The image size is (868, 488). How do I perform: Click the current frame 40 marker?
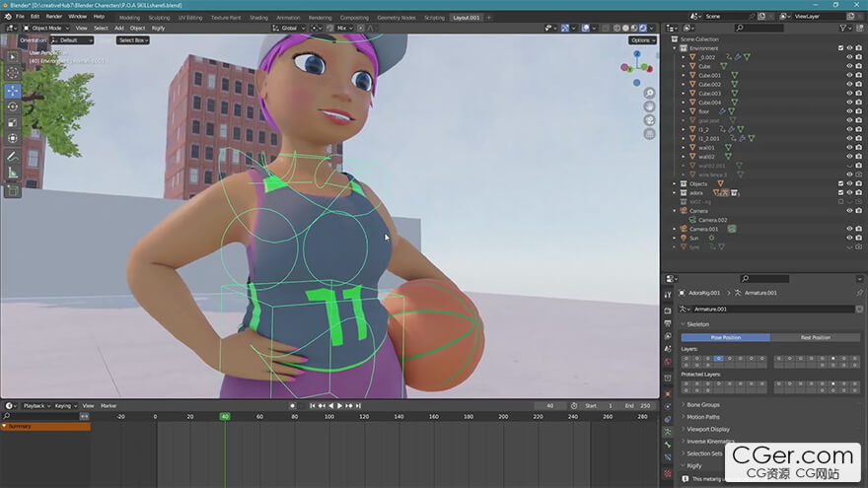tap(225, 416)
